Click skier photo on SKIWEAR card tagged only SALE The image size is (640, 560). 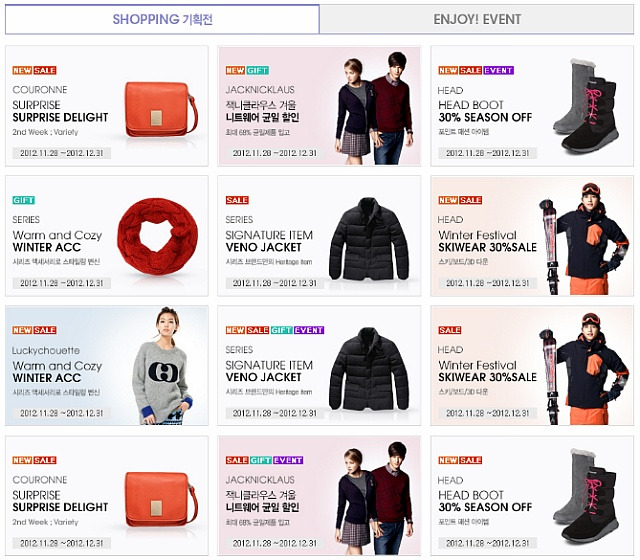[584, 369]
